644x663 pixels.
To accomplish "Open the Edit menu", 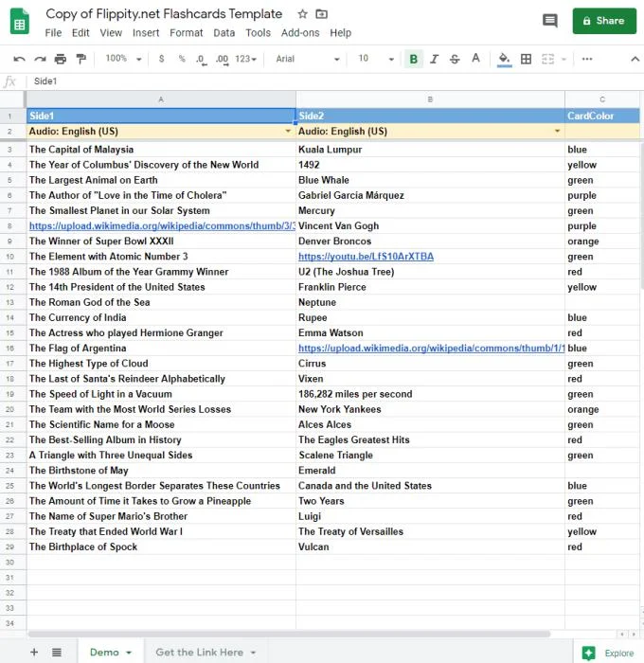I will pos(80,33).
